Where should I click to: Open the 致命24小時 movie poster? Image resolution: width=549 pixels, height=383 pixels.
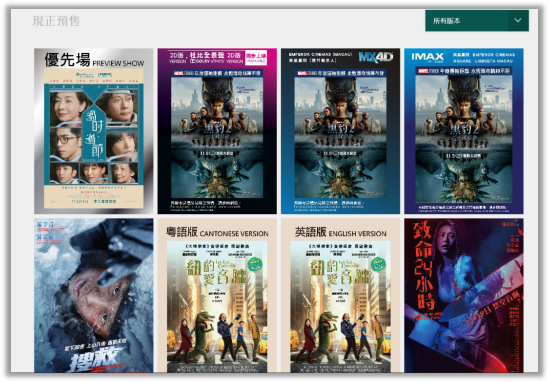click(x=464, y=295)
